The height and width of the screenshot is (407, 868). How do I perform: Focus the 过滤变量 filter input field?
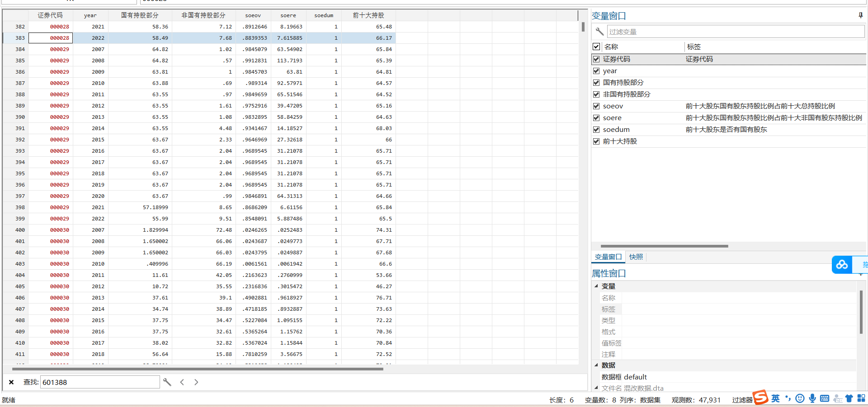click(736, 32)
